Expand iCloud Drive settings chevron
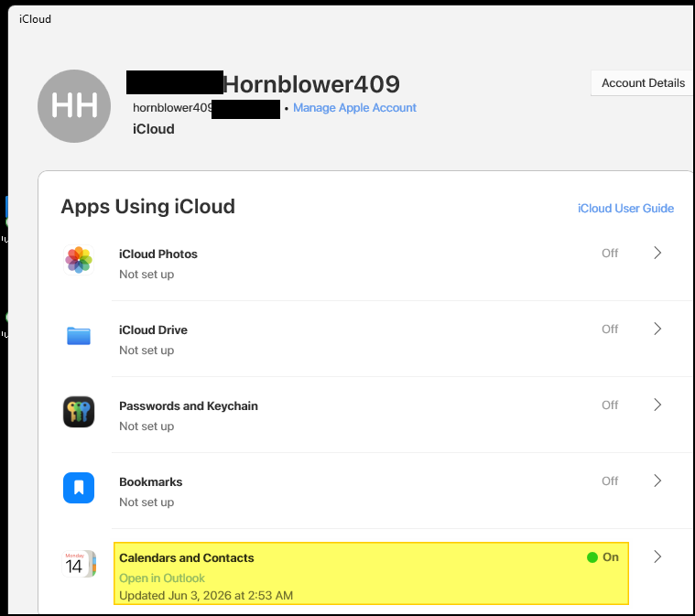This screenshot has width=695, height=616. coord(657,329)
